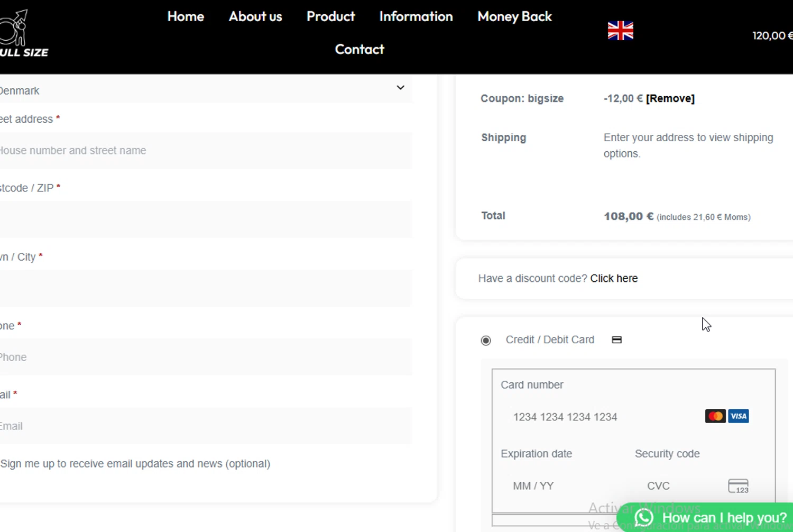Viewport: 793px width, 532px height.
Task: Click the 'Security code' label
Action: pyautogui.click(x=667, y=454)
